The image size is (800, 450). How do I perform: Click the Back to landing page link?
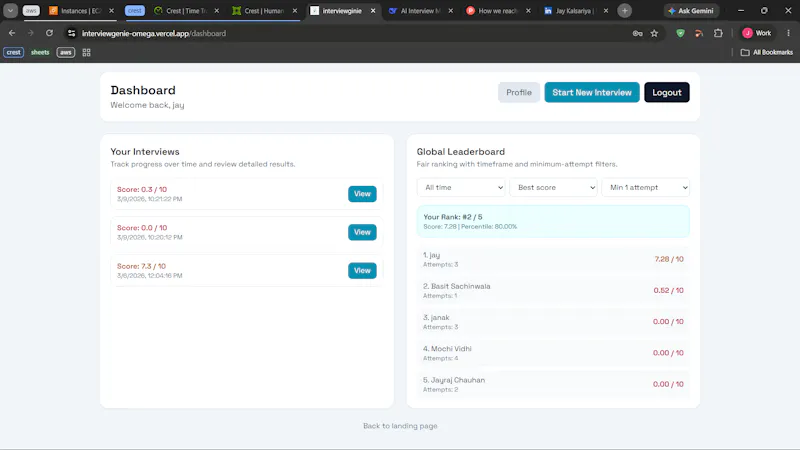(x=400, y=426)
